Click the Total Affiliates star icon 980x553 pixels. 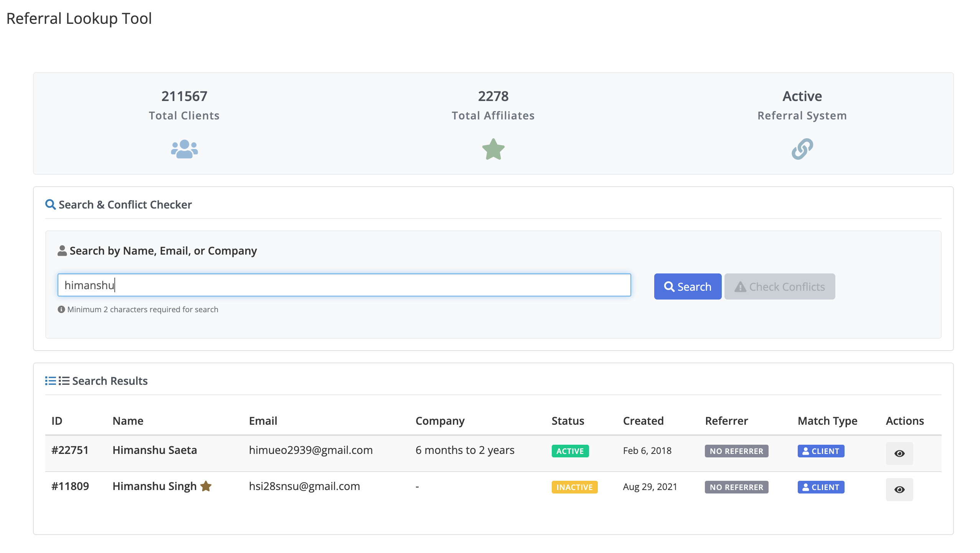(x=493, y=149)
